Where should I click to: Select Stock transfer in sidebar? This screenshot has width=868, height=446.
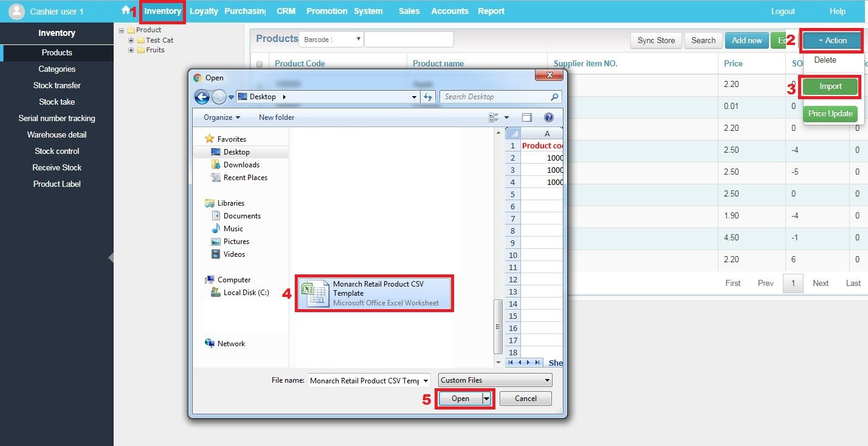point(57,86)
